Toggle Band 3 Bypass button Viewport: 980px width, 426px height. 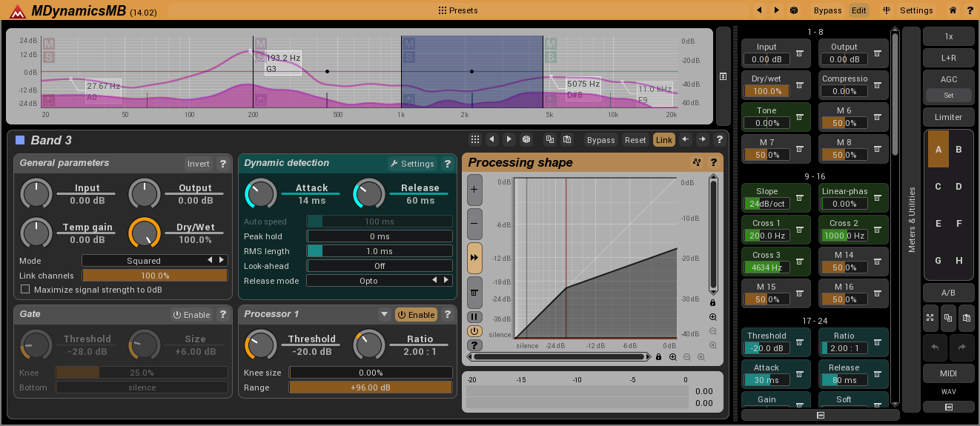601,140
